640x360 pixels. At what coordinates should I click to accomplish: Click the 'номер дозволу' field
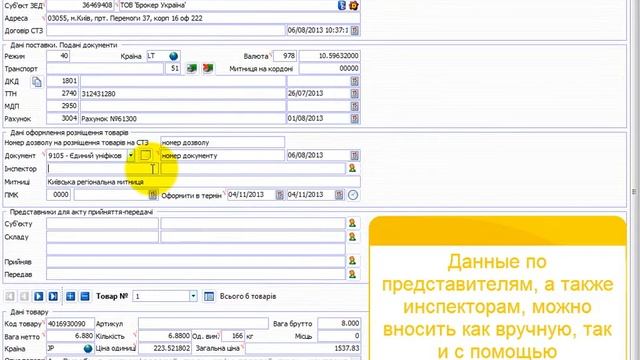click(x=222, y=142)
